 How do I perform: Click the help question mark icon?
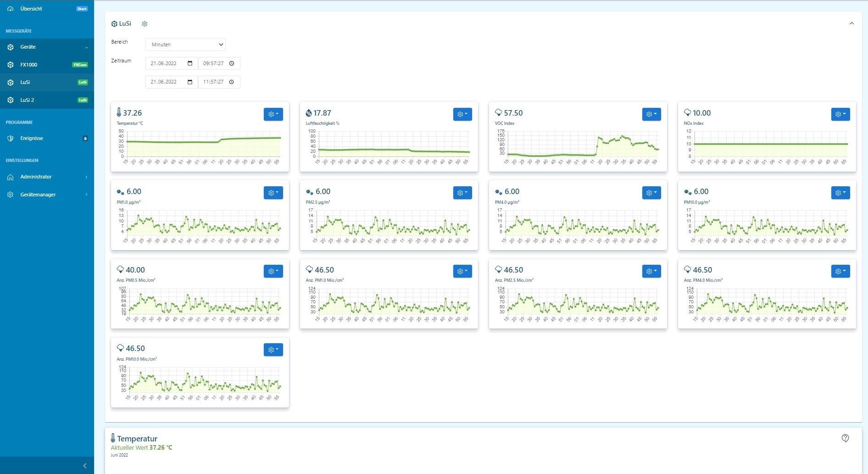[845, 438]
